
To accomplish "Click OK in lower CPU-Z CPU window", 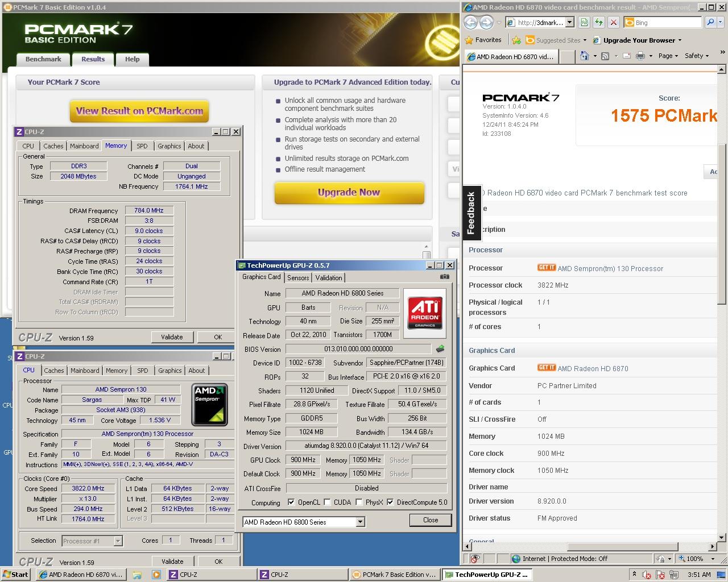I will tap(218, 562).
